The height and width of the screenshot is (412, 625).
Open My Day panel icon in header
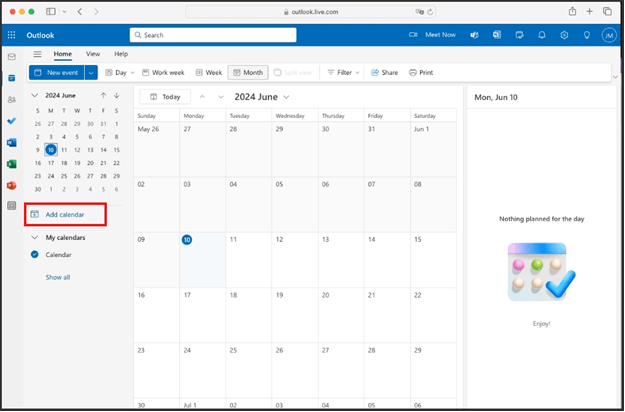[519, 35]
